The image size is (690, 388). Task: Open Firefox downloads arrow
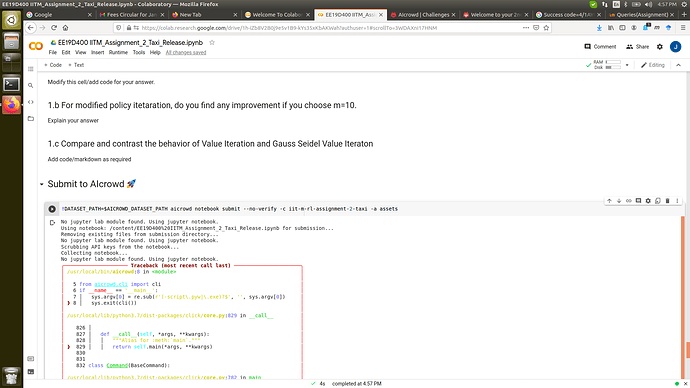(599, 28)
